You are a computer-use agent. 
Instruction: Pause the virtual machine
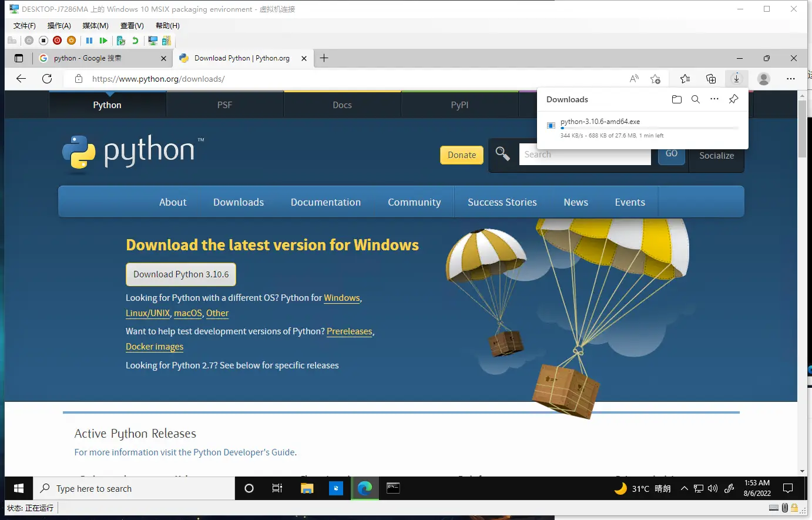[89, 40]
